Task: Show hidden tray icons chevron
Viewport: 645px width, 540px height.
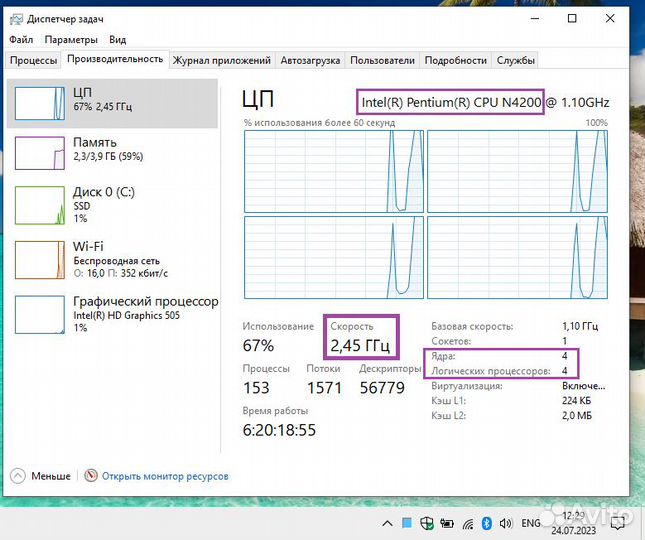Action: point(387,524)
